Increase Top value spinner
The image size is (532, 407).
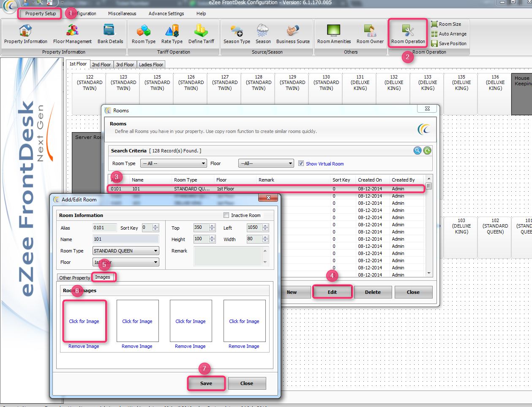[x=212, y=226]
